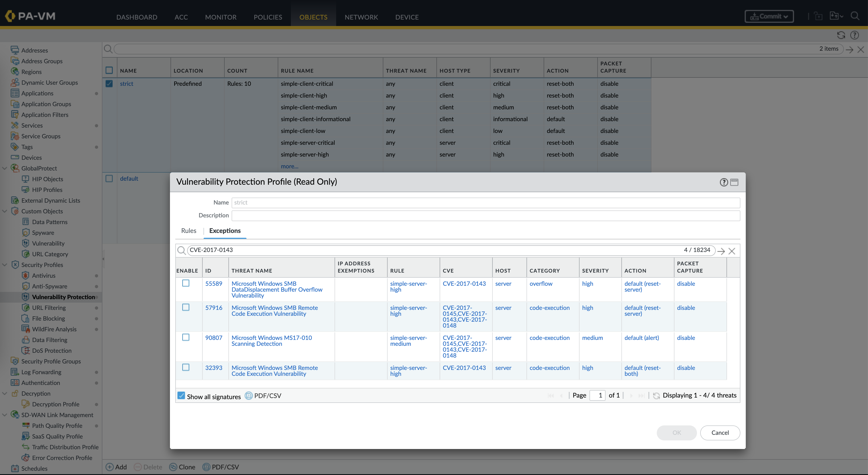Screen dimensions: 868x475
Task: Apply the exceptions search arrow
Action: (x=721, y=251)
